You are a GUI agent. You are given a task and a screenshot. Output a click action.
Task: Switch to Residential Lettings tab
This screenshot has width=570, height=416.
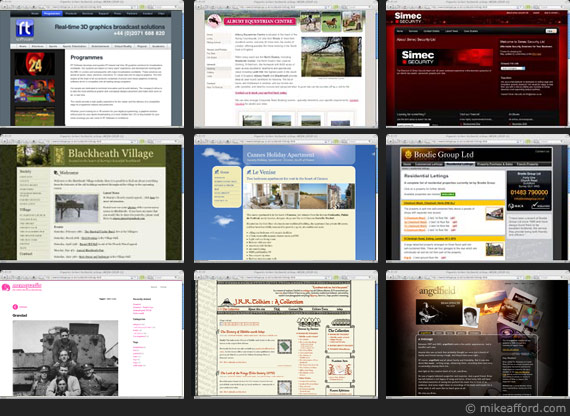point(459,164)
